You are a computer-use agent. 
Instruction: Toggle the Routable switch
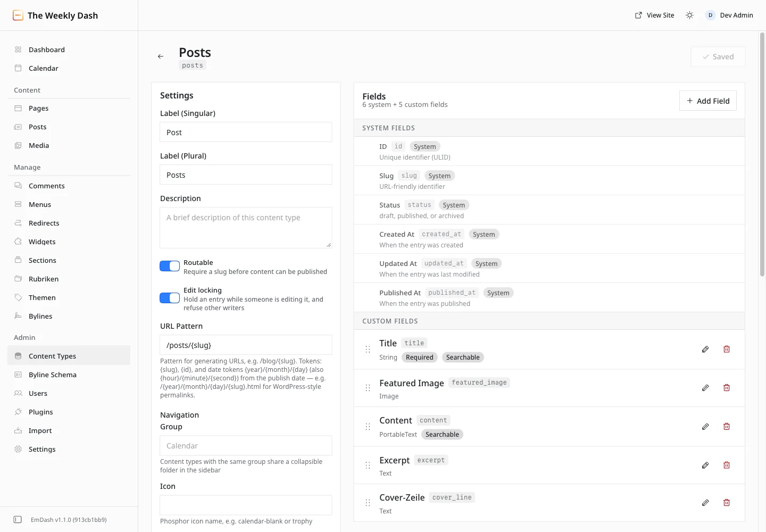(170, 266)
